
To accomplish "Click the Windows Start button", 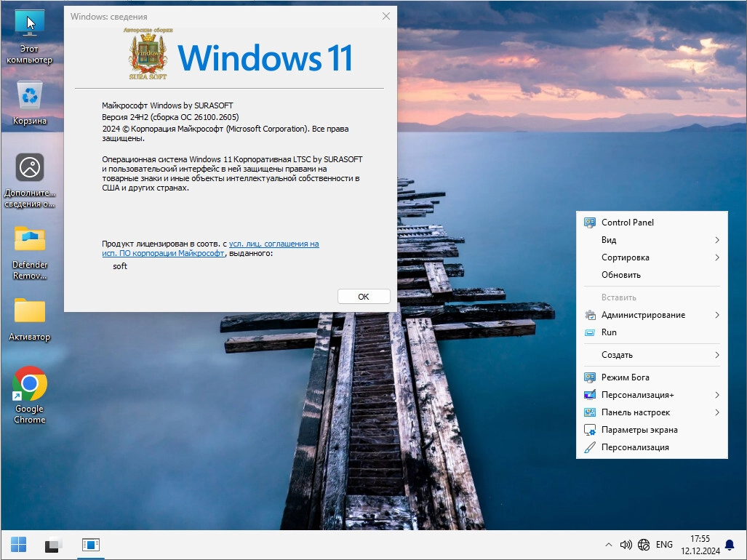I will [19, 544].
